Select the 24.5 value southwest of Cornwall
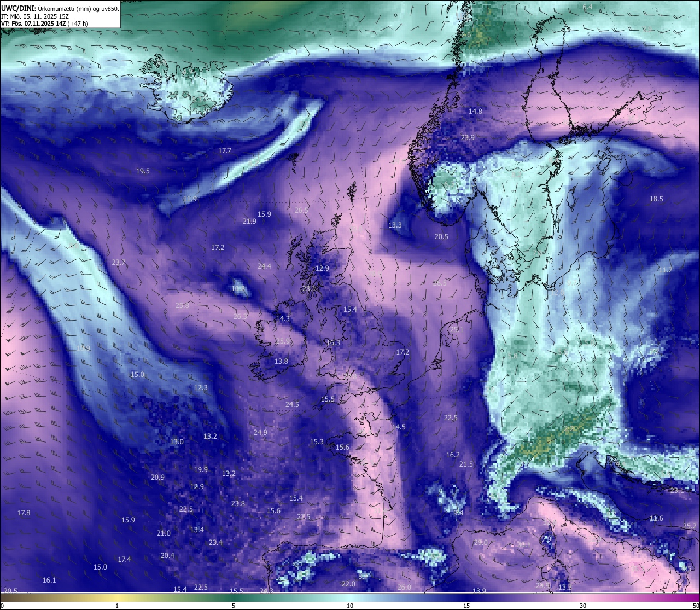Screen dimensions: 700x610 coord(292,405)
